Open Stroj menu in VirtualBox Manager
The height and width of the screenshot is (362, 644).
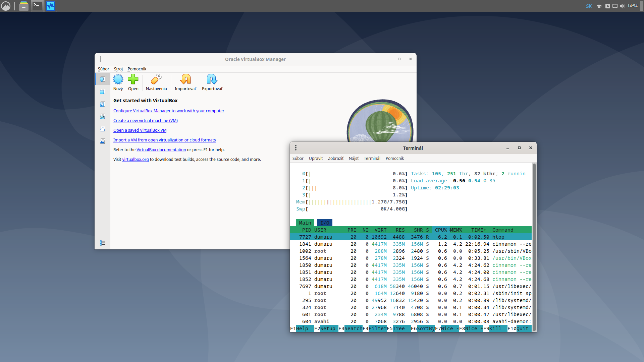click(x=118, y=69)
